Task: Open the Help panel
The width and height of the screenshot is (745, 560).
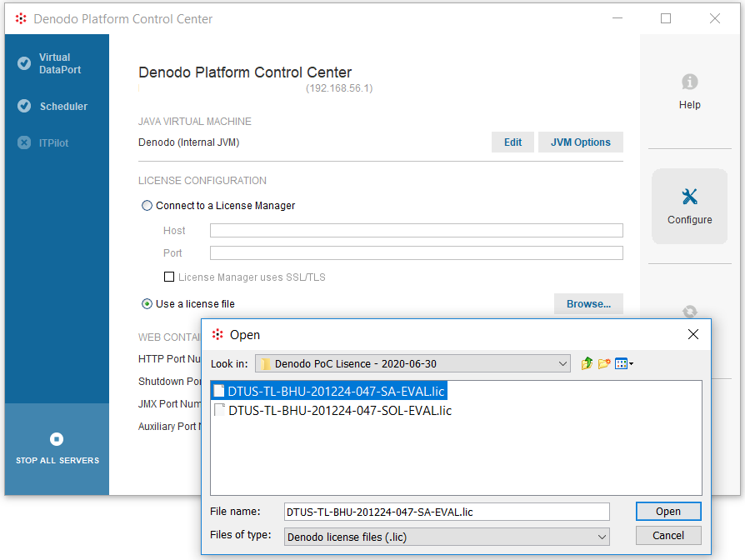Action: coord(689,92)
